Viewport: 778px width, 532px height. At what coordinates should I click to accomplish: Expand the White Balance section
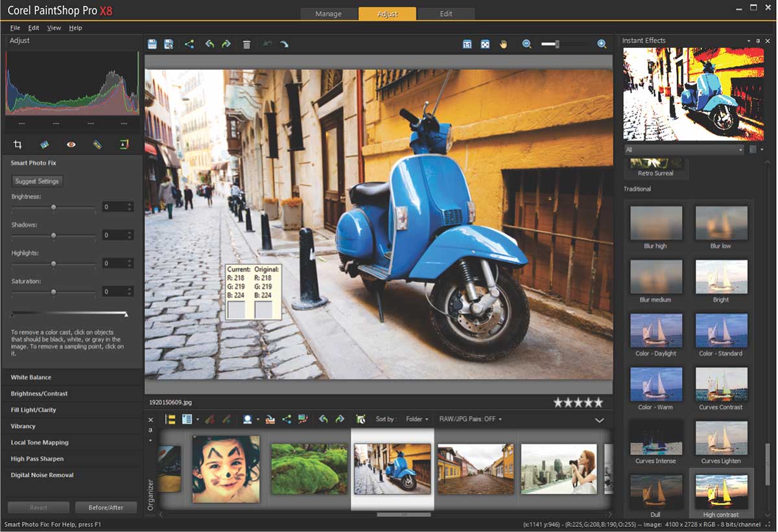tap(31, 377)
